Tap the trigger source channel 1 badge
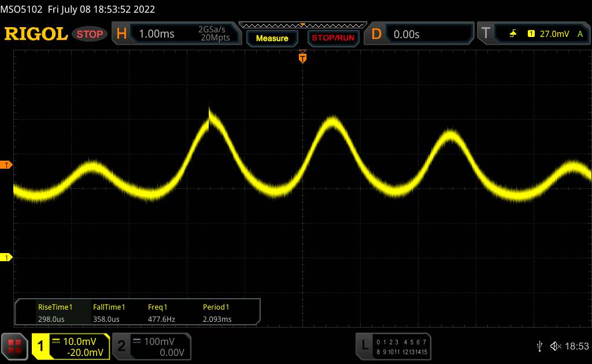The height and width of the screenshot is (364, 592). (531, 34)
